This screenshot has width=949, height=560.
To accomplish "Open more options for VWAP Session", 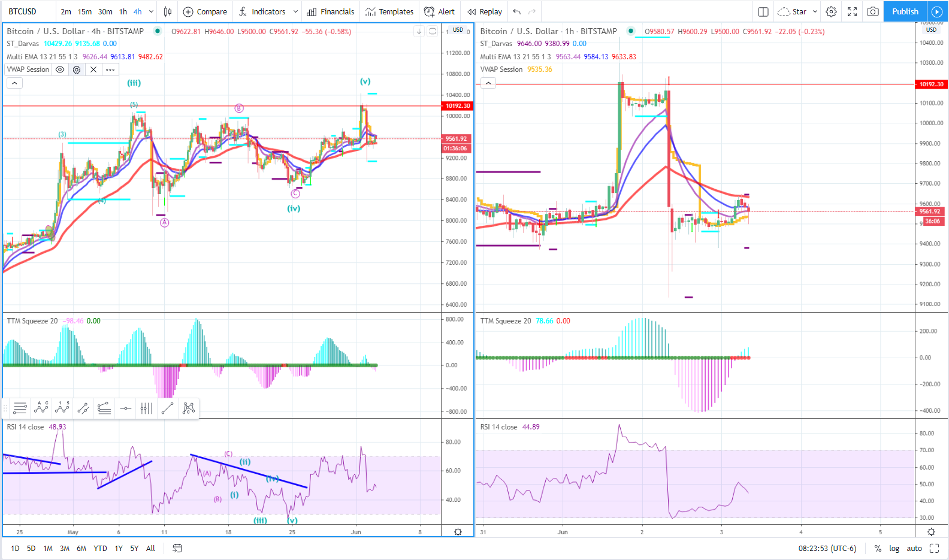I will (x=110, y=69).
